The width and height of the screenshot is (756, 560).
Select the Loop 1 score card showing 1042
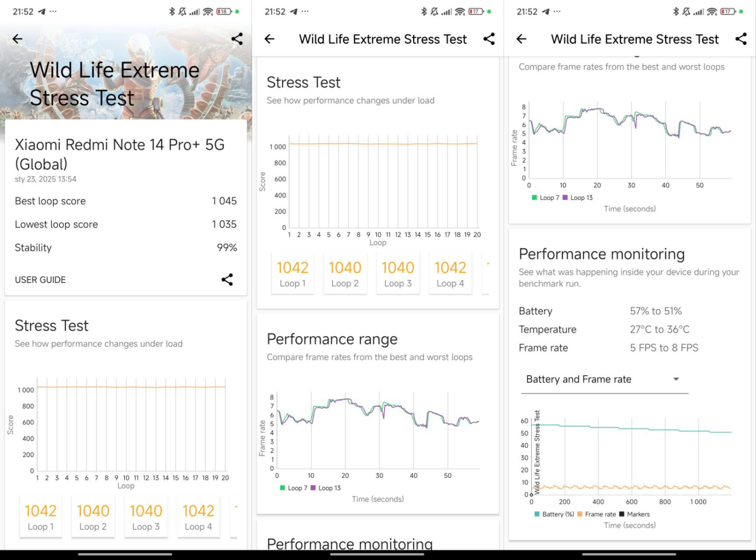click(292, 273)
